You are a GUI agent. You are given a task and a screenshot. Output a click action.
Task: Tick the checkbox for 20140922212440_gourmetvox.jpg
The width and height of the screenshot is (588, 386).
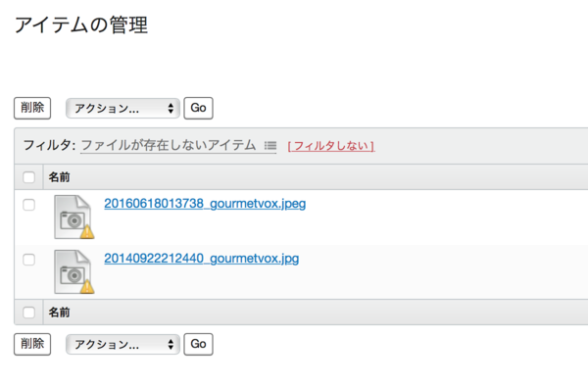28,260
